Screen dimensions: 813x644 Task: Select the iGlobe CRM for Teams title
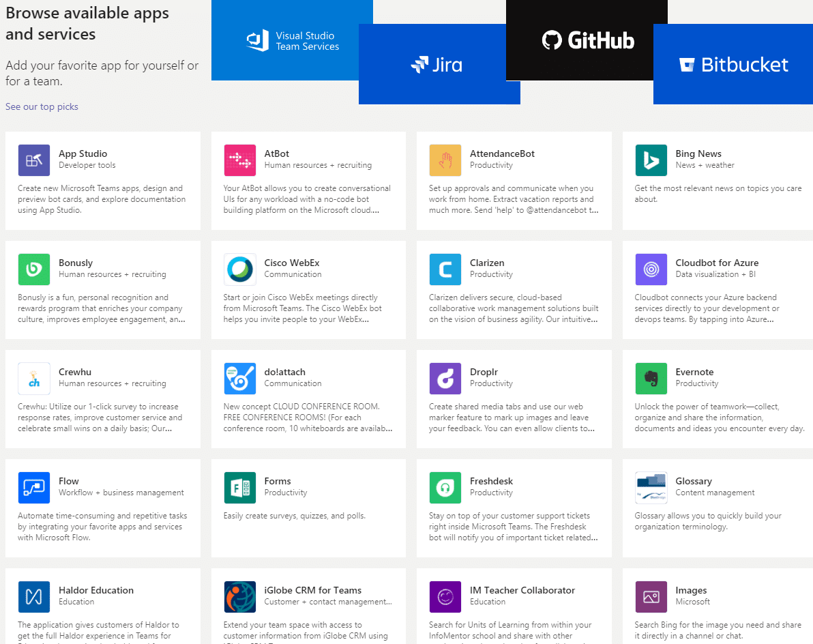click(312, 590)
